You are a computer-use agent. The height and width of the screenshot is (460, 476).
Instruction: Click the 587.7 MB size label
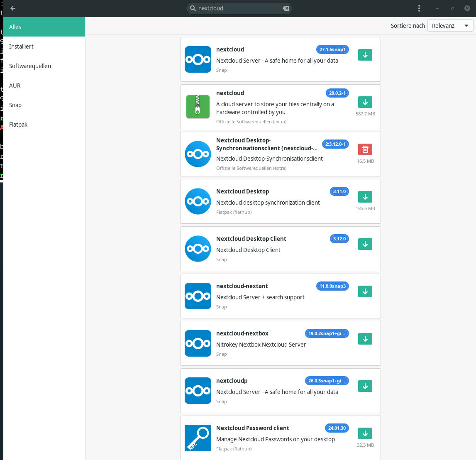(x=365, y=114)
